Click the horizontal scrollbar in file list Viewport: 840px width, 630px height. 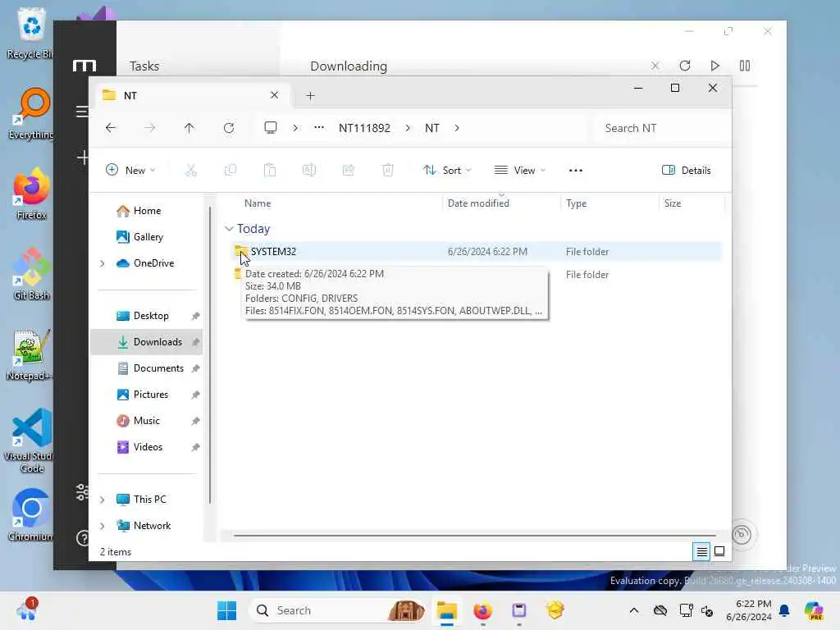coord(475,535)
